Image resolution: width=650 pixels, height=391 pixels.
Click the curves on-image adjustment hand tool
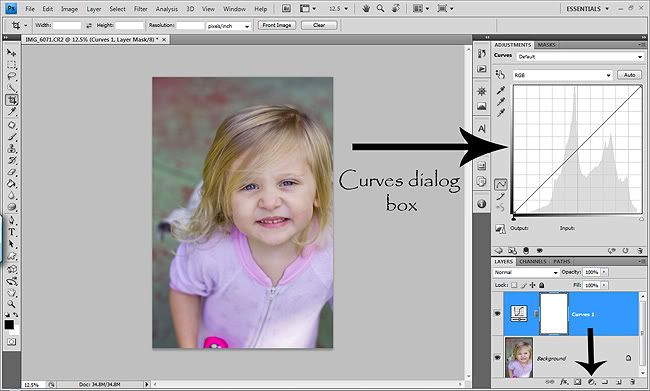click(x=500, y=75)
